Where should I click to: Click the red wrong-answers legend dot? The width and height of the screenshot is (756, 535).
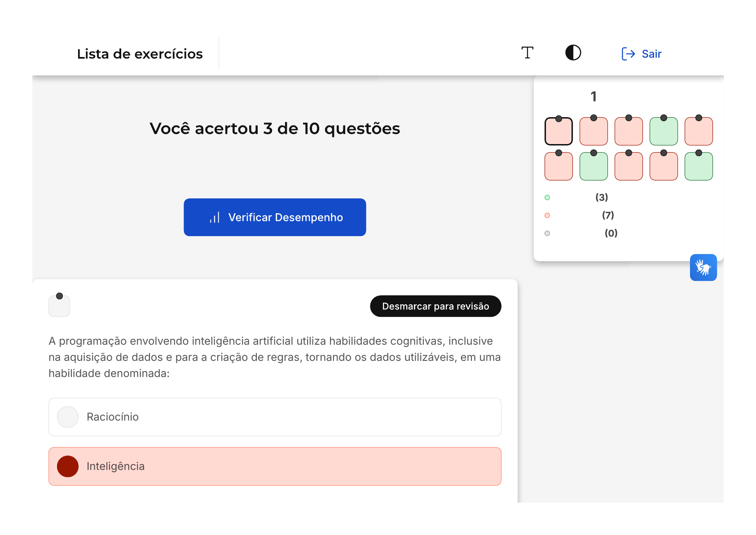[x=547, y=215]
